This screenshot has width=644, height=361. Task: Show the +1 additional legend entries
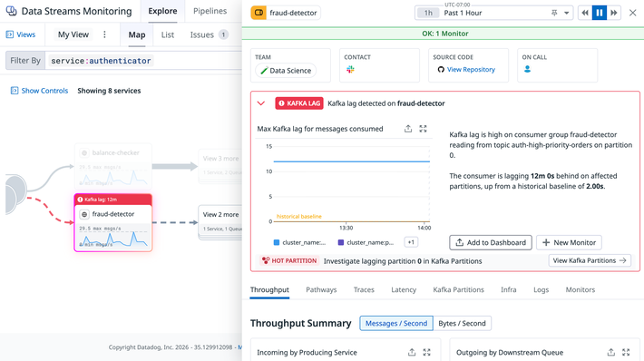tap(411, 242)
